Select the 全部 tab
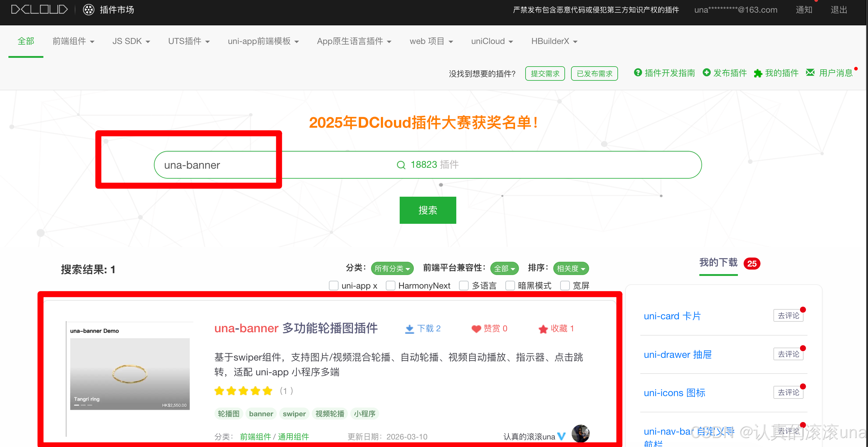Viewport: 868px width, 447px height. tap(26, 41)
